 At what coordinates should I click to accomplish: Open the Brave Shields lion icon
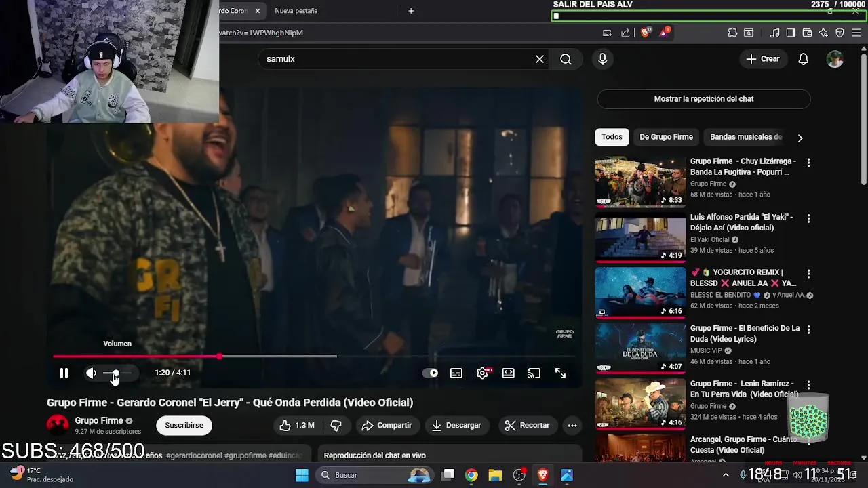click(x=645, y=33)
